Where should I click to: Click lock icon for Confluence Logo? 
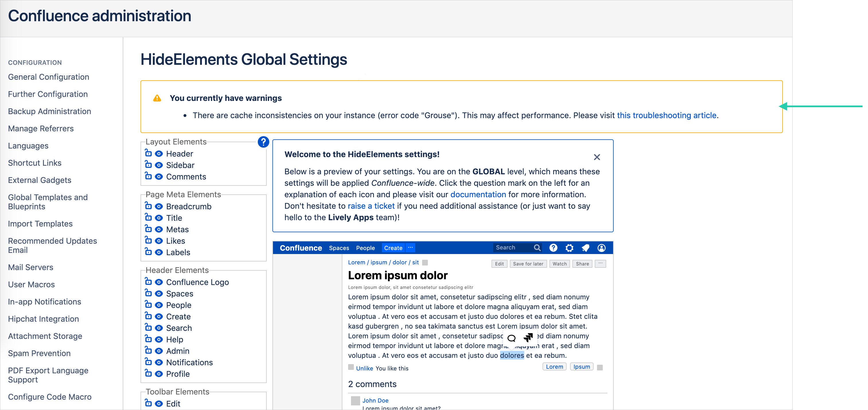click(148, 282)
